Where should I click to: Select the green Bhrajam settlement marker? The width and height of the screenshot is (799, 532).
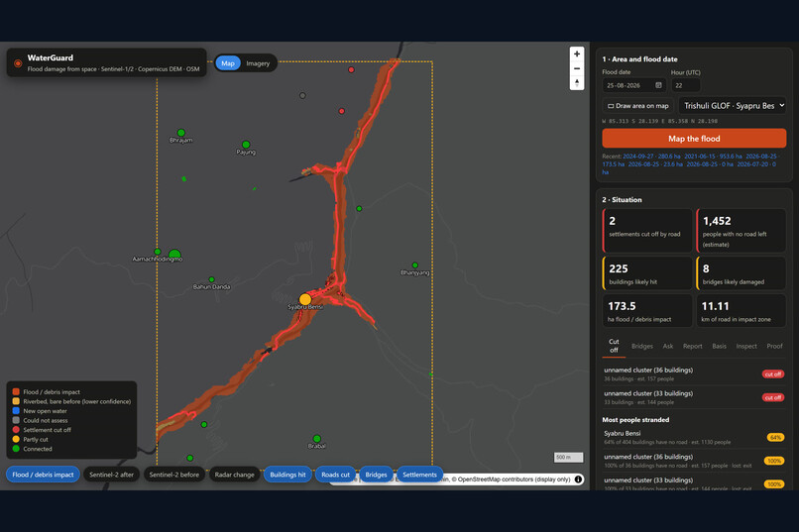(x=180, y=133)
